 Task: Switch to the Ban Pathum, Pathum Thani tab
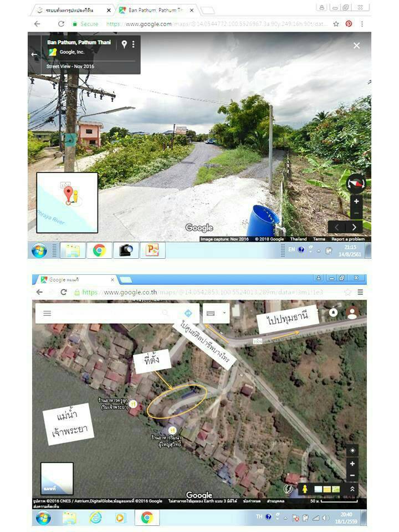click(x=155, y=10)
